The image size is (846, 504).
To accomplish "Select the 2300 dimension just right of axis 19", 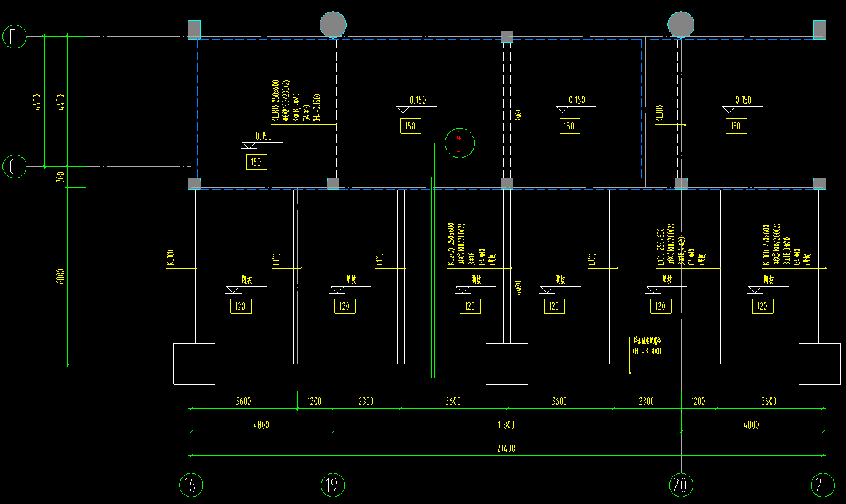I will (365, 402).
